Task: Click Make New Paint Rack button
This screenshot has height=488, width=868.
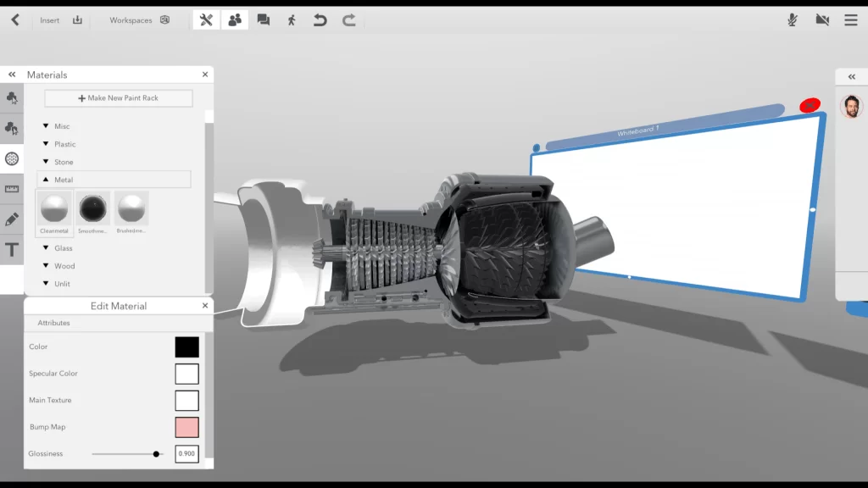Action: pyautogui.click(x=119, y=98)
